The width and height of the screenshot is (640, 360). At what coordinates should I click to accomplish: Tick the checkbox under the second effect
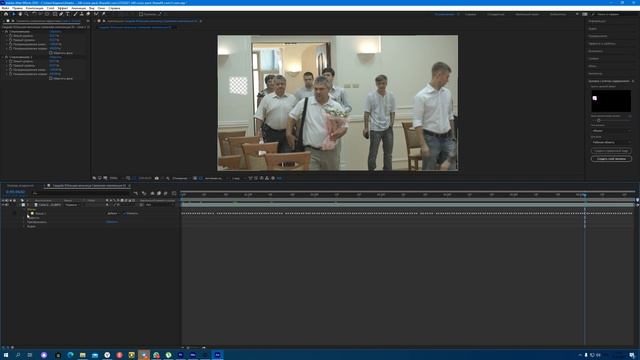coord(51,78)
